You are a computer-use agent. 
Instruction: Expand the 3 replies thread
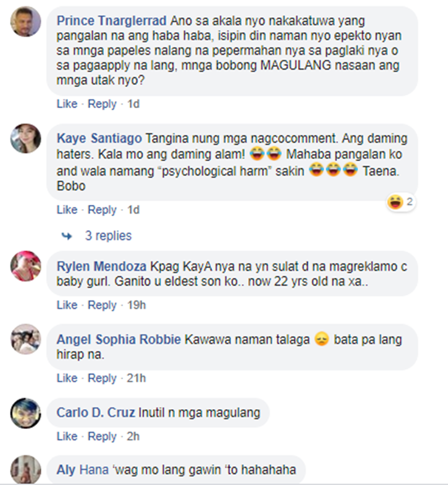(x=108, y=236)
